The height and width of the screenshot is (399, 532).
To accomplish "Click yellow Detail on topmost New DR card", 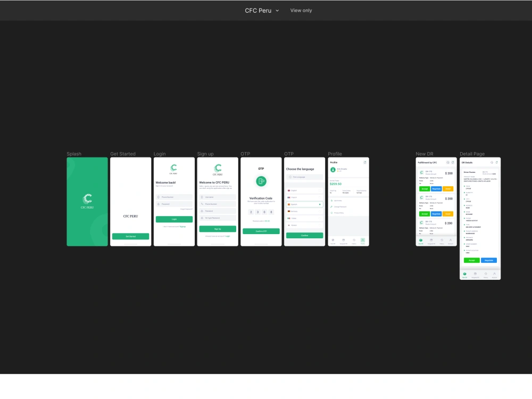I will (448, 189).
